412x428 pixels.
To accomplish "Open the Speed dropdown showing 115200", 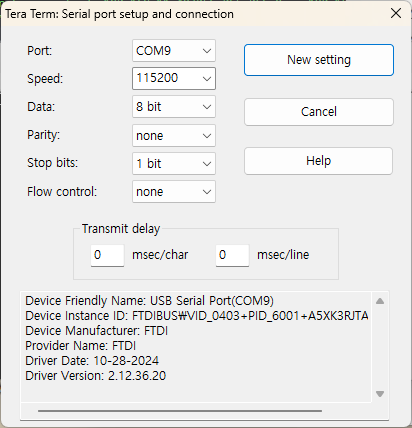I will coord(174,78).
